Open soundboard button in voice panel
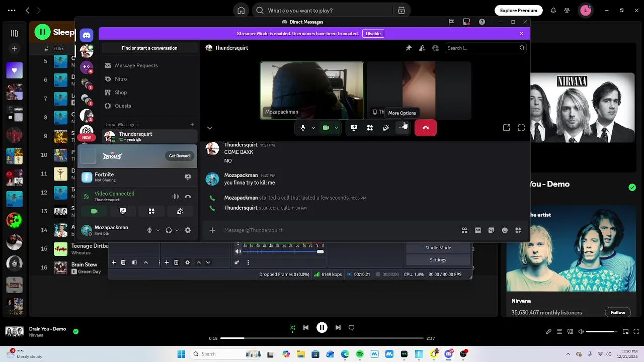This screenshot has height=362, width=644. [x=180, y=211]
